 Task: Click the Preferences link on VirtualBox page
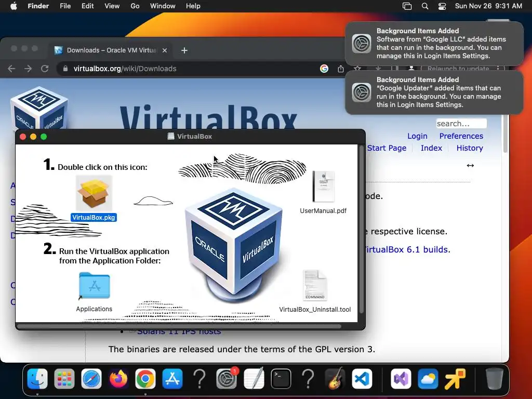click(461, 136)
